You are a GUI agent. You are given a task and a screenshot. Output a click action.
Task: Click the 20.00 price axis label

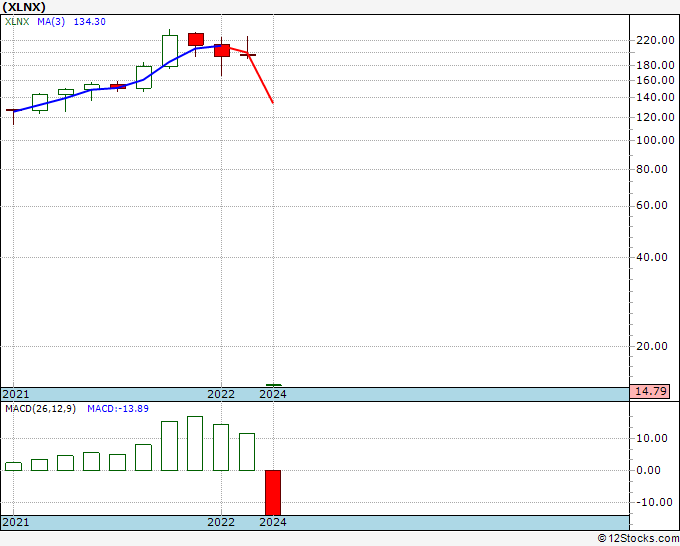point(652,346)
